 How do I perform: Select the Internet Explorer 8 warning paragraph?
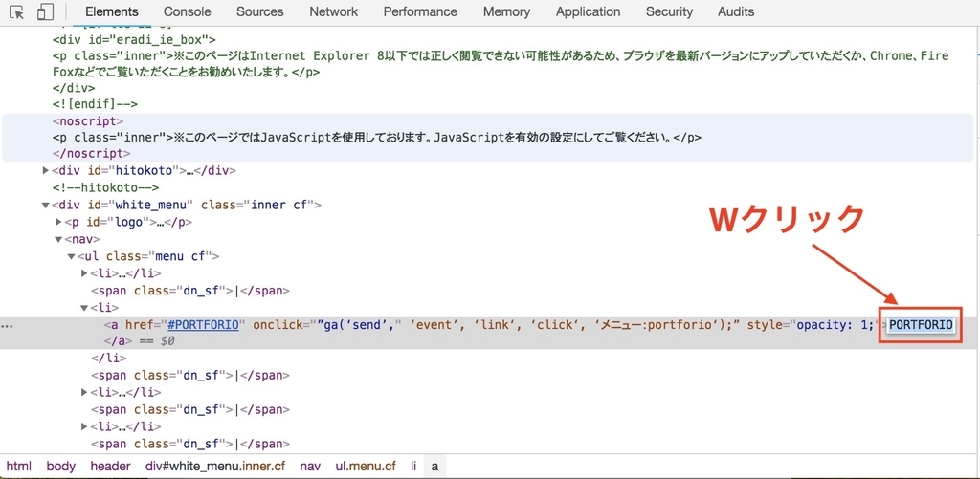501,64
